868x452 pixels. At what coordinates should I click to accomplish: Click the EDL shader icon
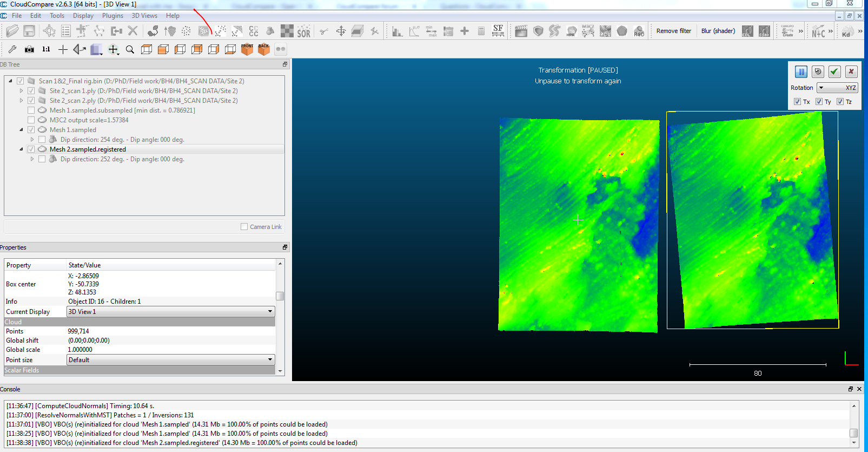click(x=747, y=31)
